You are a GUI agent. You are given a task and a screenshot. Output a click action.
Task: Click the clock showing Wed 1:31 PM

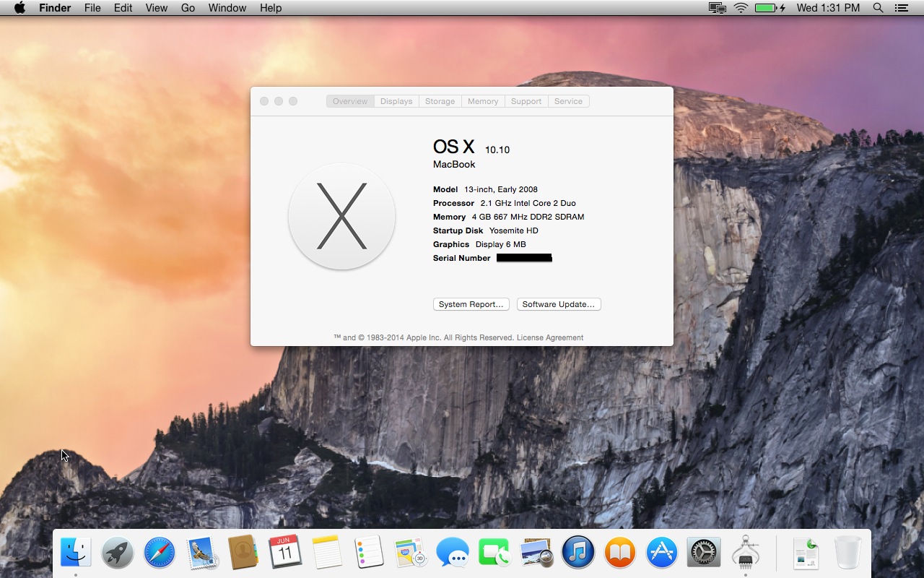[828, 8]
